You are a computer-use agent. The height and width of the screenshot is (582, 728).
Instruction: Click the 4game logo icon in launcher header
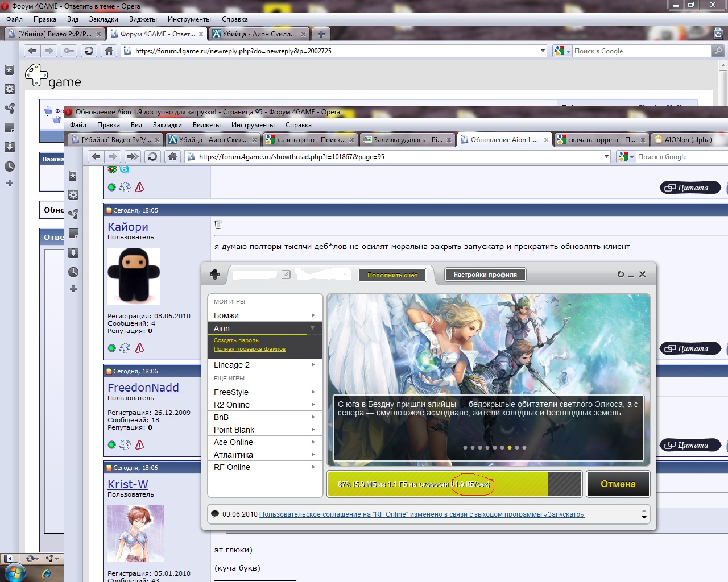pos(215,275)
